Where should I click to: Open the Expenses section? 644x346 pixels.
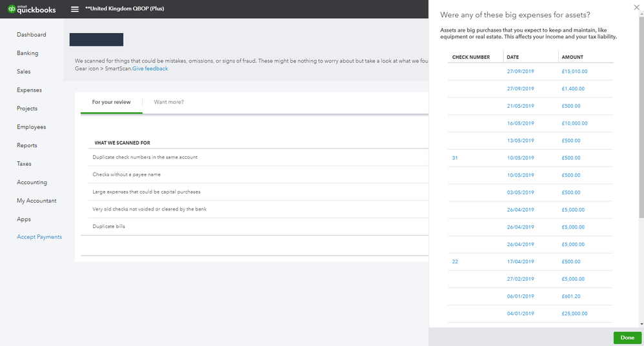(29, 90)
